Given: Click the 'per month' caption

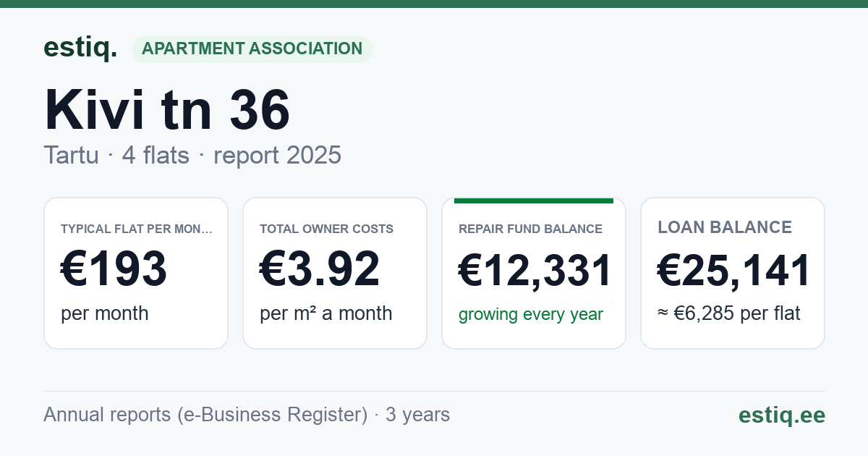Looking at the screenshot, I should coord(105,313).
